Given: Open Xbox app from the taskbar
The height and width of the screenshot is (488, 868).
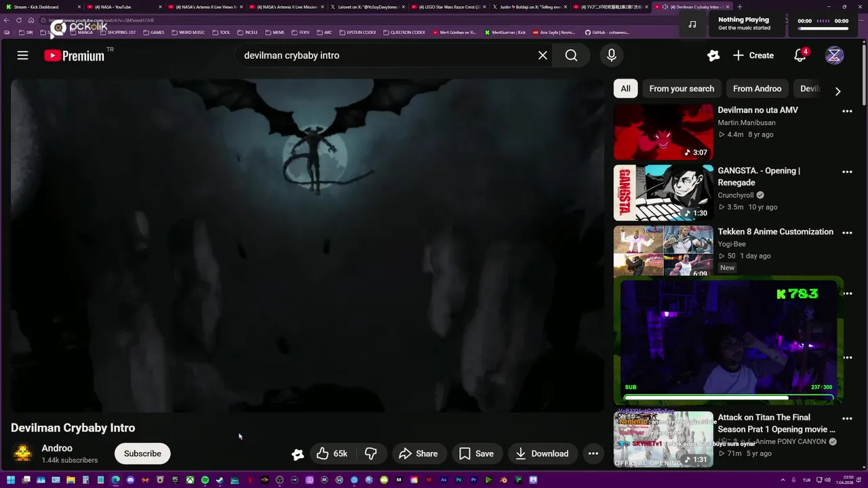Looking at the screenshot, I should 190,480.
